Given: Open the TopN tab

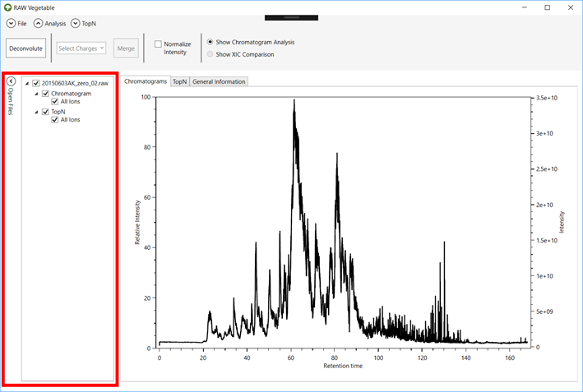Looking at the screenshot, I should (179, 81).
